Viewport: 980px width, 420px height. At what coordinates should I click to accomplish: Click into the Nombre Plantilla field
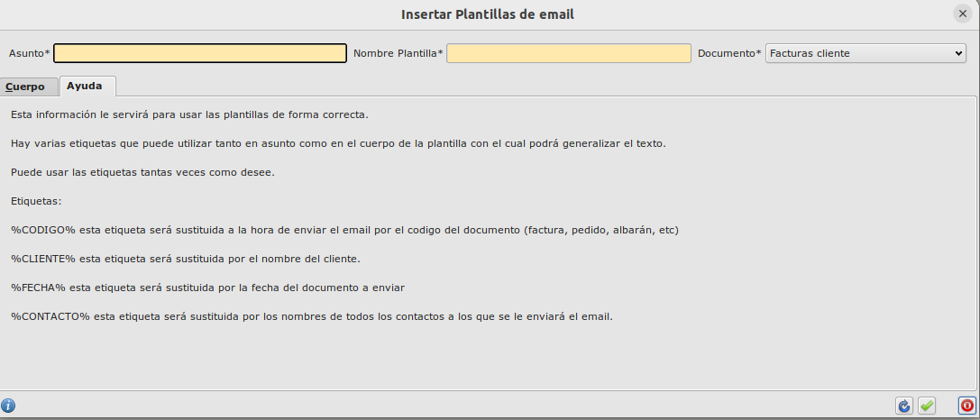pos(569,53)
